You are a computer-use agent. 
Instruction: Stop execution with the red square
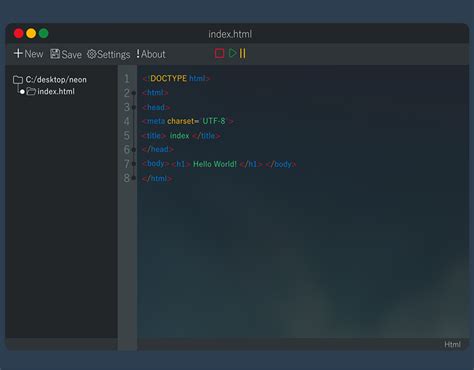click(x=219, y=53)
